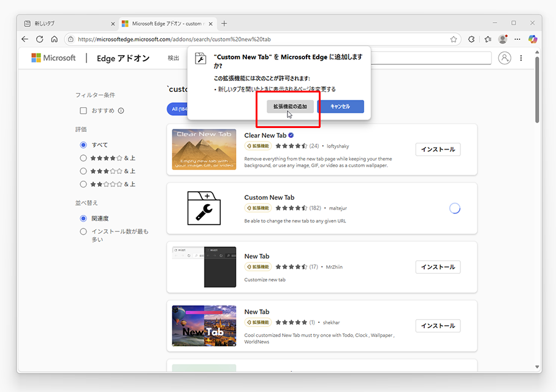Open the Custom New Tab wrench folder icon
556x392 pixels.
pyautogui.click(x=204, y=208)
